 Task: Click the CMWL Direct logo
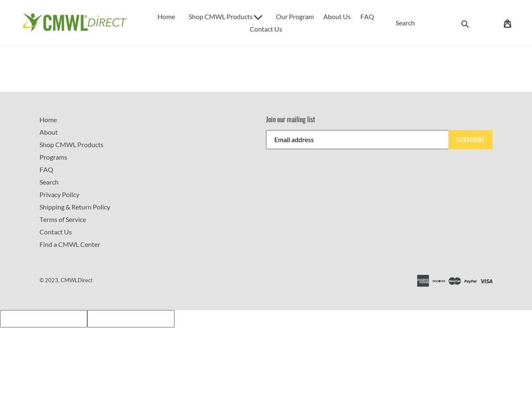(75, 22)
